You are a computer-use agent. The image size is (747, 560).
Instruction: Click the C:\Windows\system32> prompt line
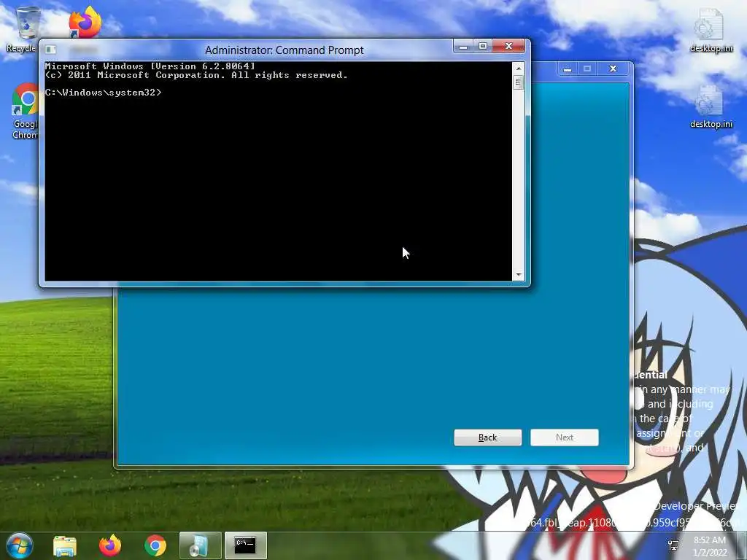104,93
